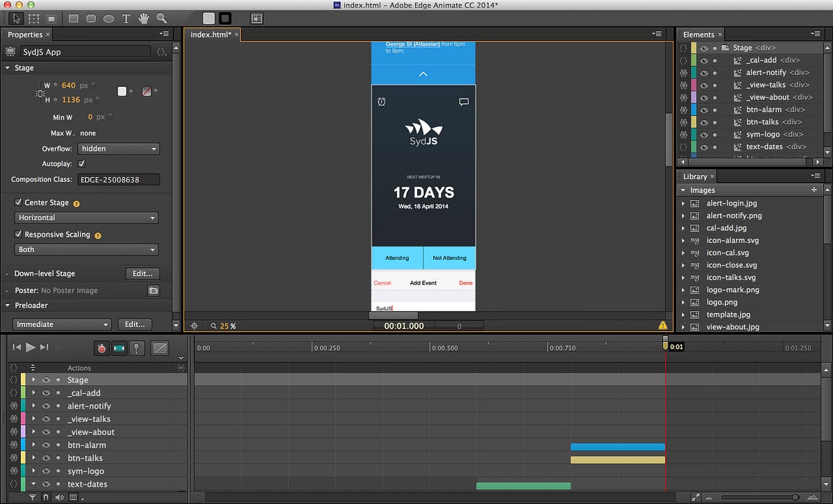
Task: Disable Responsive Scaling
Action: click(19, 234)
